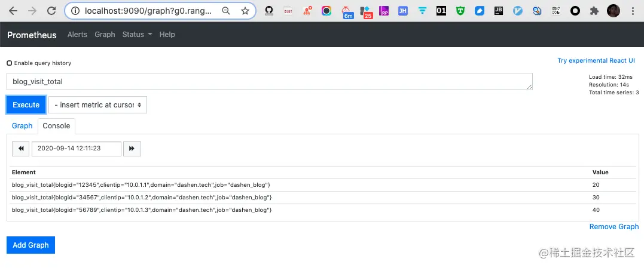Image resolution: width=644 pixels, height=268 pixels.
Task: Click the green shield T extension
Action: coord(460,11)
